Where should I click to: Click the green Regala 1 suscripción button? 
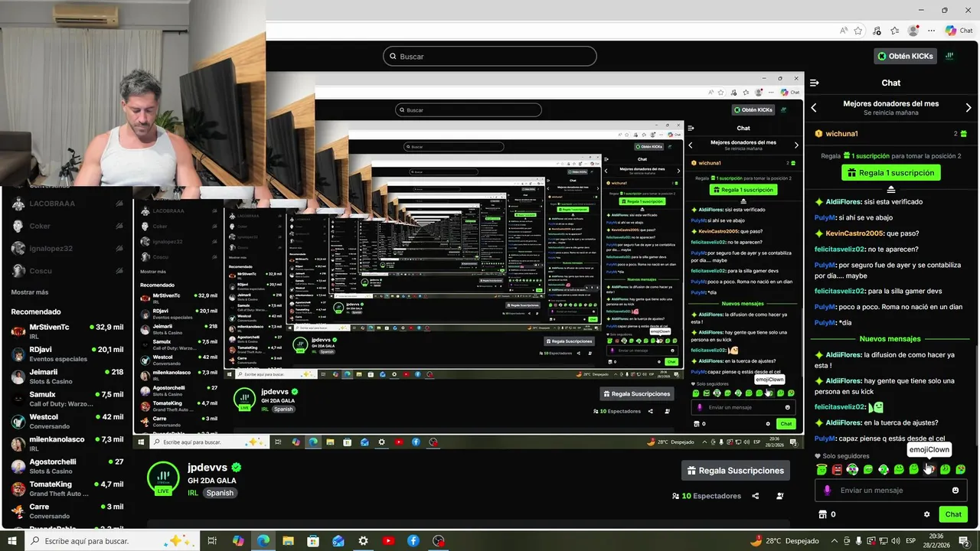point(891,173)
